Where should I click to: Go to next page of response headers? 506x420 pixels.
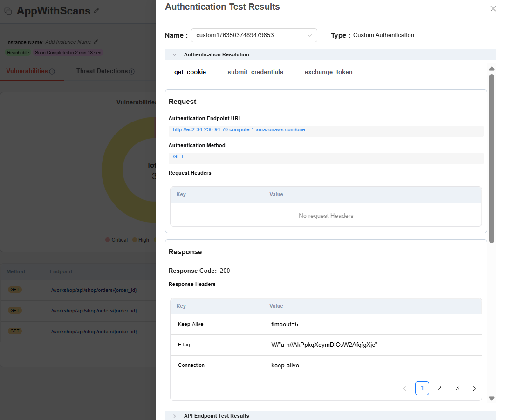click(474, 388)
